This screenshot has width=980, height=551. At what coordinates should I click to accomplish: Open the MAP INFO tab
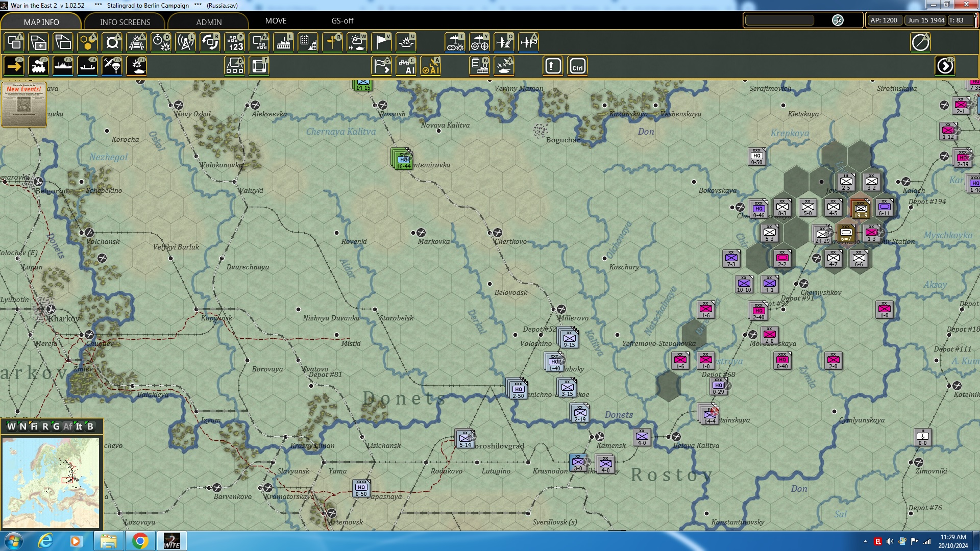41,22
